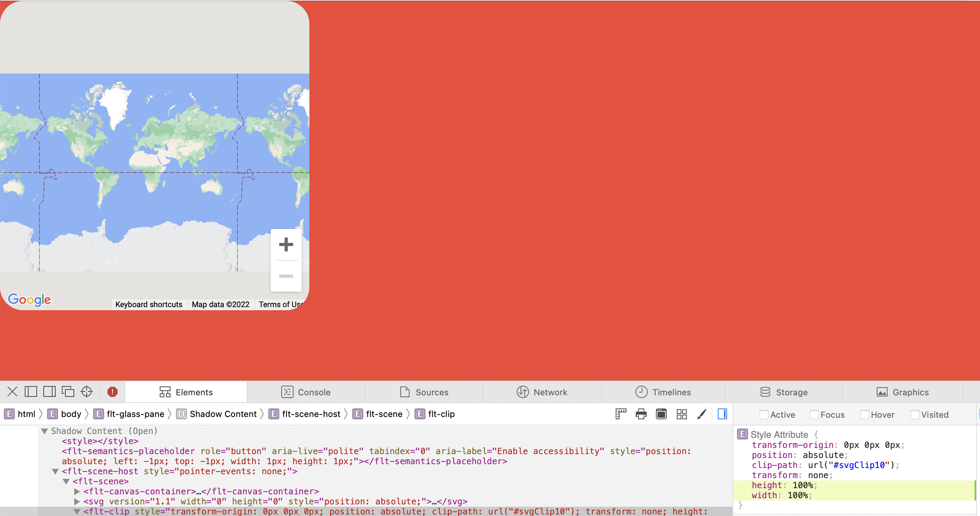Toggle the grid overlays icon
The height and width of the screenshot is (516, 980).
[682, 414]
